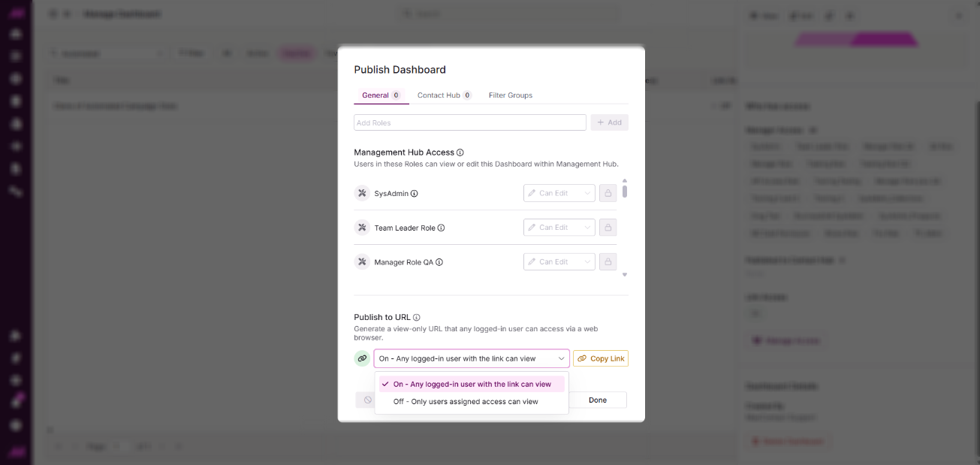Screen dimensions: 980x465
Task: Toggle the lock for Team Leader Role
Action: pyautogui.click(x=608, y=228)
